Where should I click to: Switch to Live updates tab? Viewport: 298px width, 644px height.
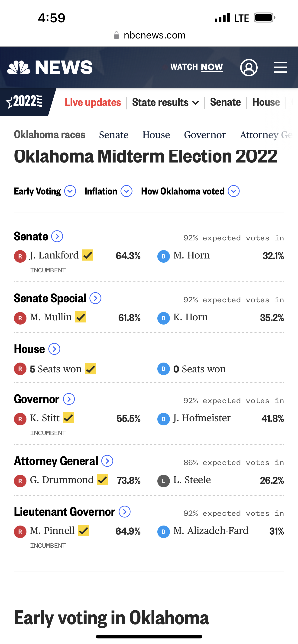(x=93, y=102)
